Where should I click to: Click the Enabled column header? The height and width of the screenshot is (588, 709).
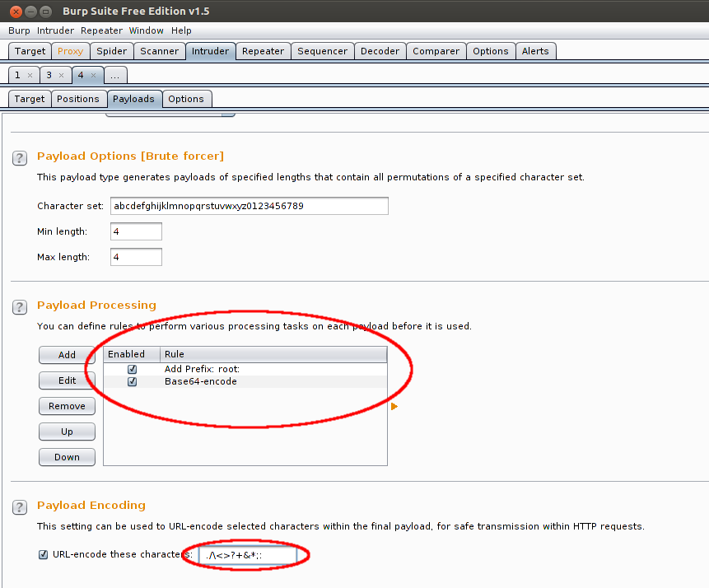[132, 354]
